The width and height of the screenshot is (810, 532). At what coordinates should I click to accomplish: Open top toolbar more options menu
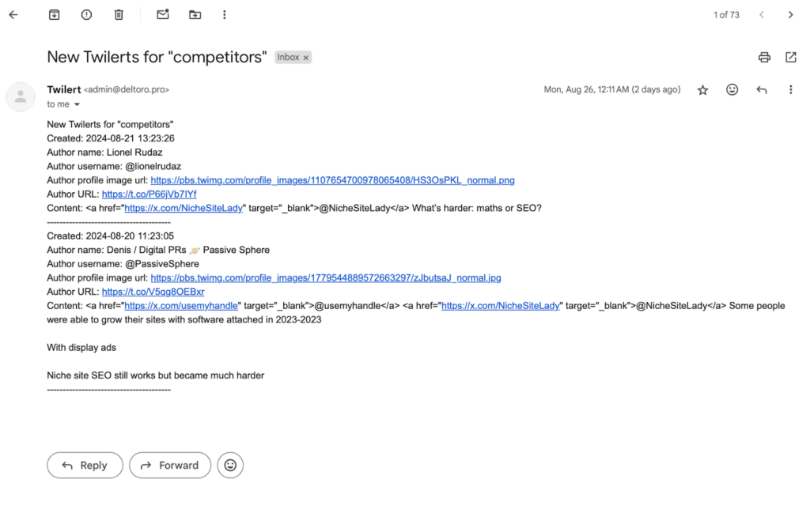coord(225,14)
